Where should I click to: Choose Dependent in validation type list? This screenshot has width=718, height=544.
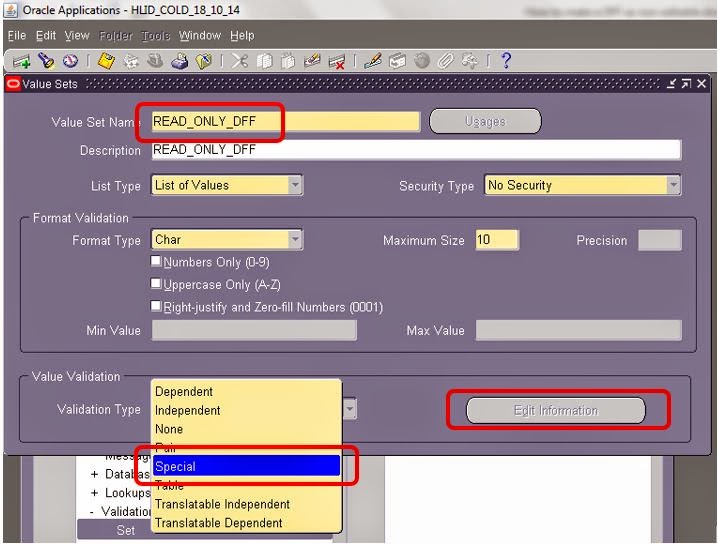coord(246,392)
